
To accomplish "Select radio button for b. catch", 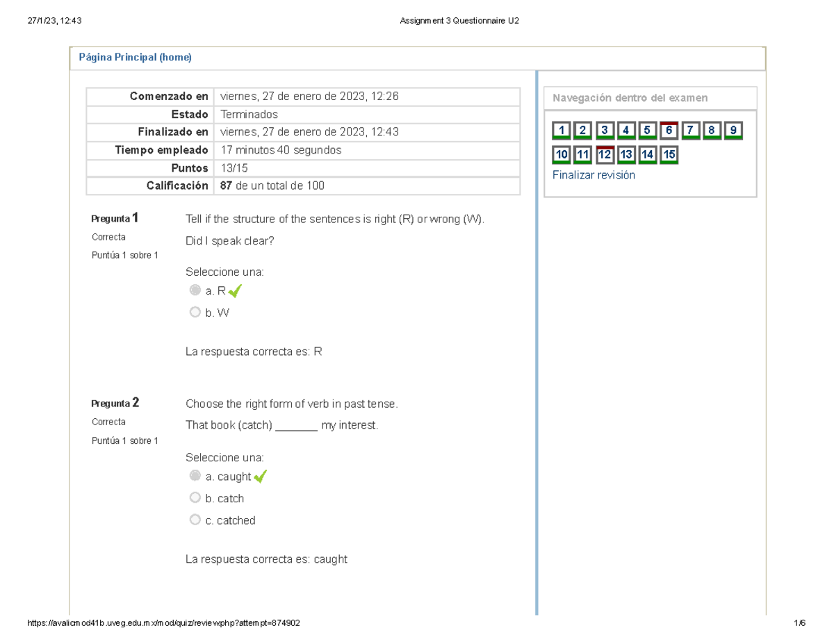I will click(195, 497).
